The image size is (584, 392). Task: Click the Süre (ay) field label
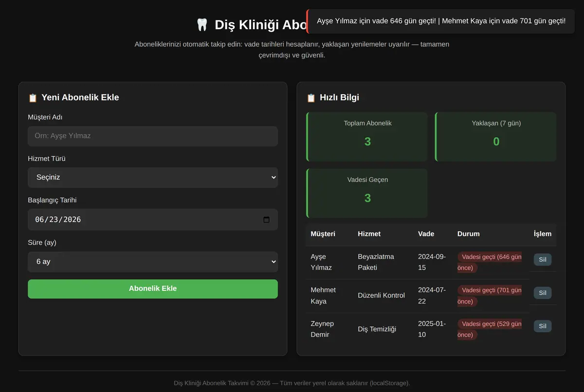[42, 243]
